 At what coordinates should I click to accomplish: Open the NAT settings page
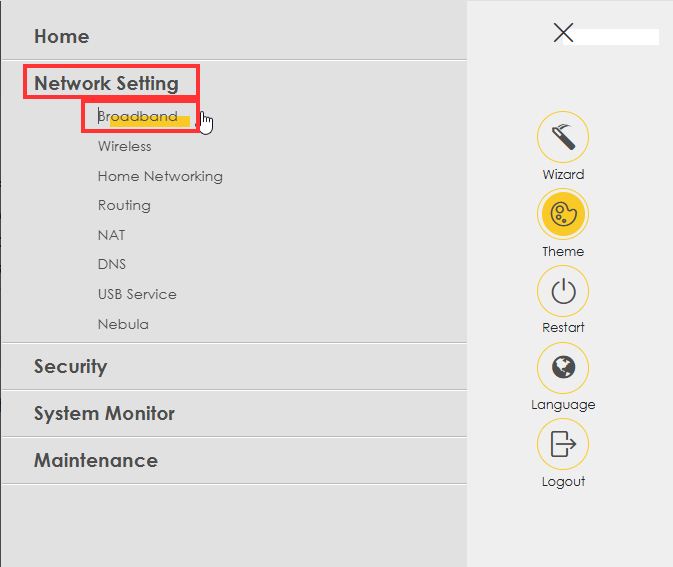point(112,235)
